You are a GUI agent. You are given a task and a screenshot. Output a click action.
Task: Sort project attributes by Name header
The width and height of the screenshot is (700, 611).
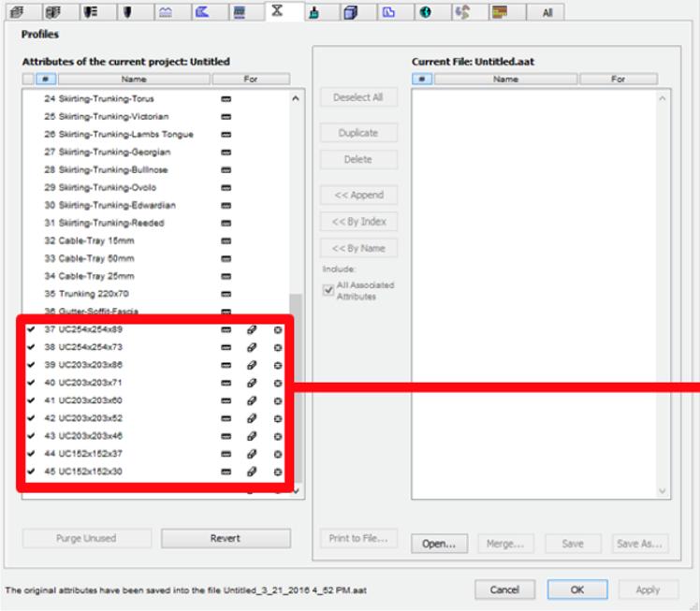click(134, 80)
